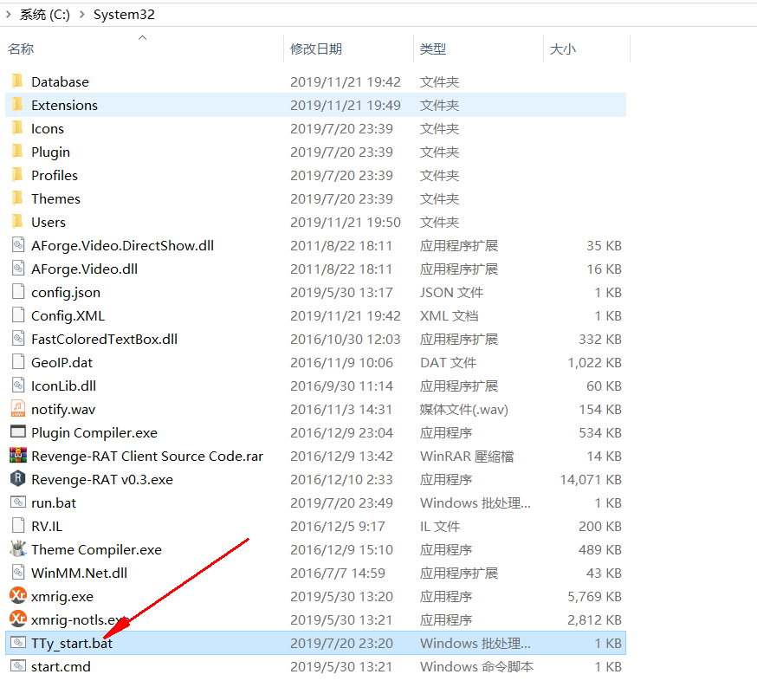Image resolution: width=757 pixels, height=700 pixels.
Task: Select the Extensions folder row
Action: coord(64,105)
